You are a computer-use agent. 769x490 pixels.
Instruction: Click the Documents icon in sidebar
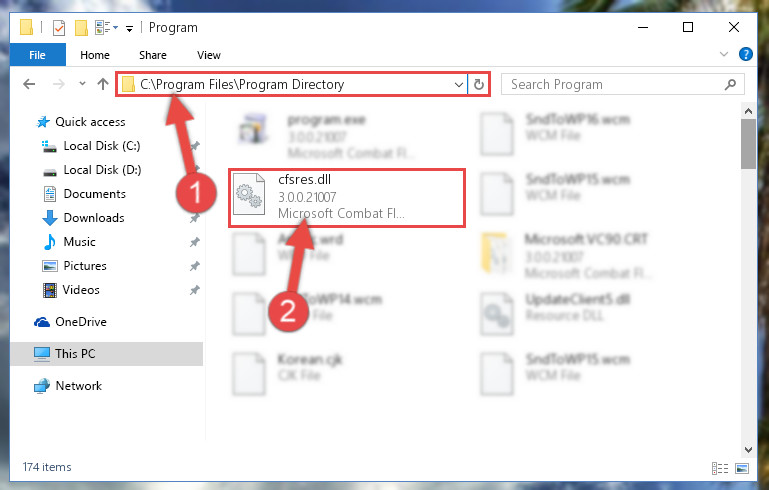click(50, 194)
